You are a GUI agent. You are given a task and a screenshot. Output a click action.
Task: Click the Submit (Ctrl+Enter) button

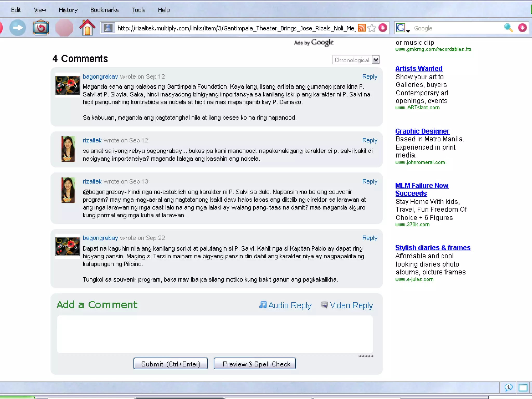tap(170, 364)
